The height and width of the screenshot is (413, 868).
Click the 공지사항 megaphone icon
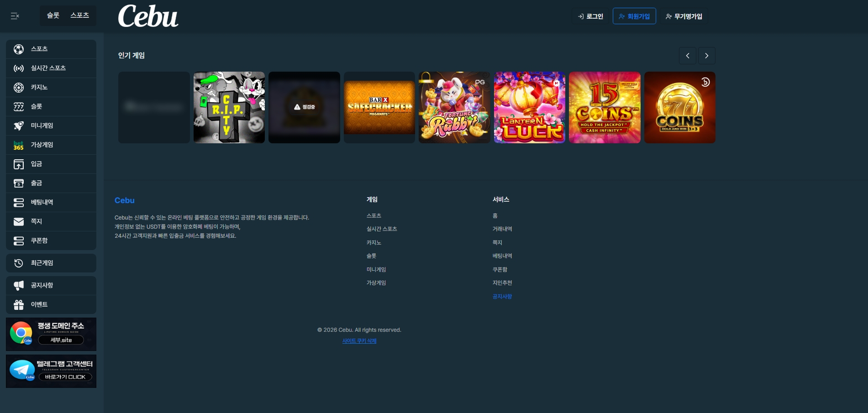19,285
